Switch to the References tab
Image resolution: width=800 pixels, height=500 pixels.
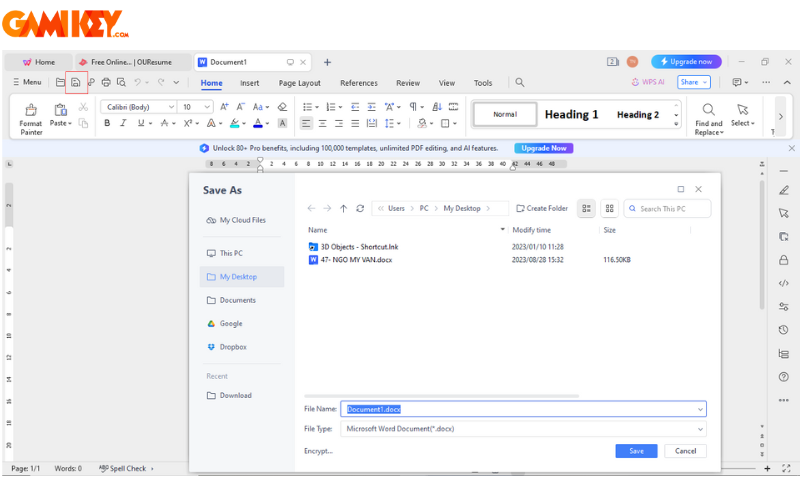click(x=359, y=83)
